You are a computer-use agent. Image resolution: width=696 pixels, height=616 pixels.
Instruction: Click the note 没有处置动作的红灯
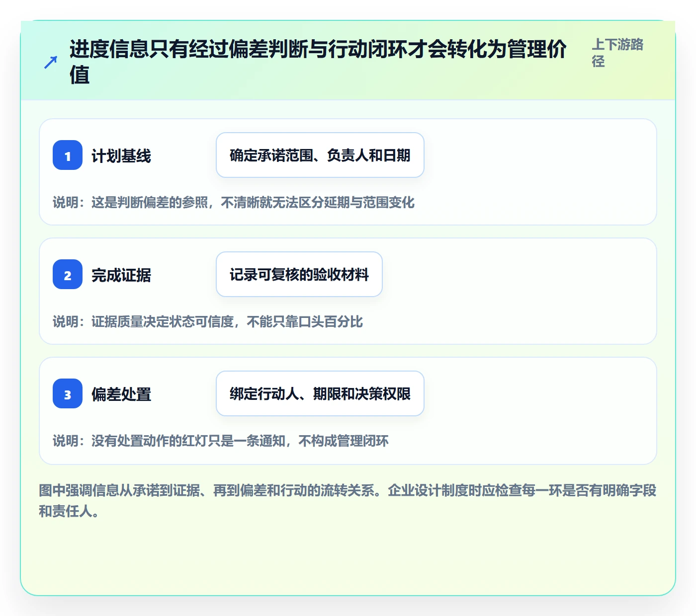(221, 441)
